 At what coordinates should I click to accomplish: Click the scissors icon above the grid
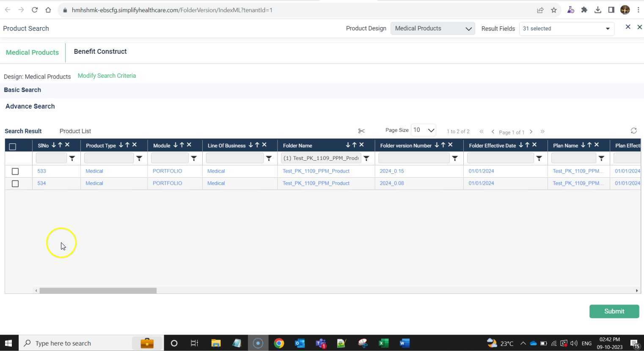361,131
